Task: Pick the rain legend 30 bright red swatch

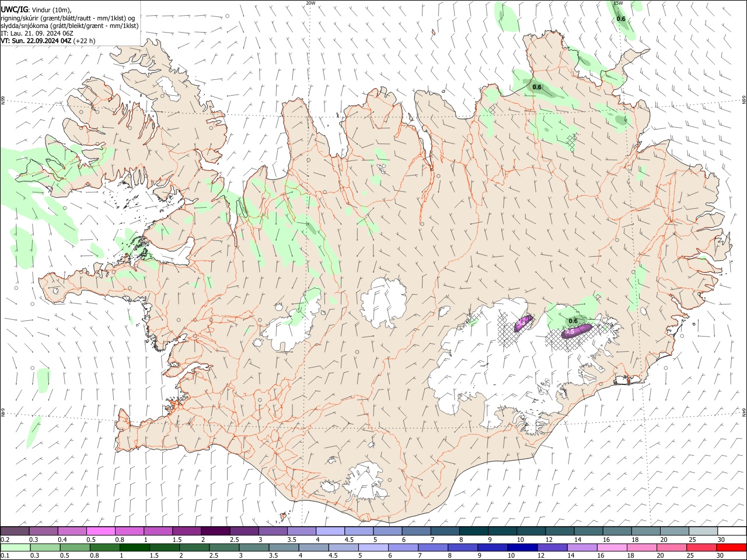Action: (x=731, y=547)
